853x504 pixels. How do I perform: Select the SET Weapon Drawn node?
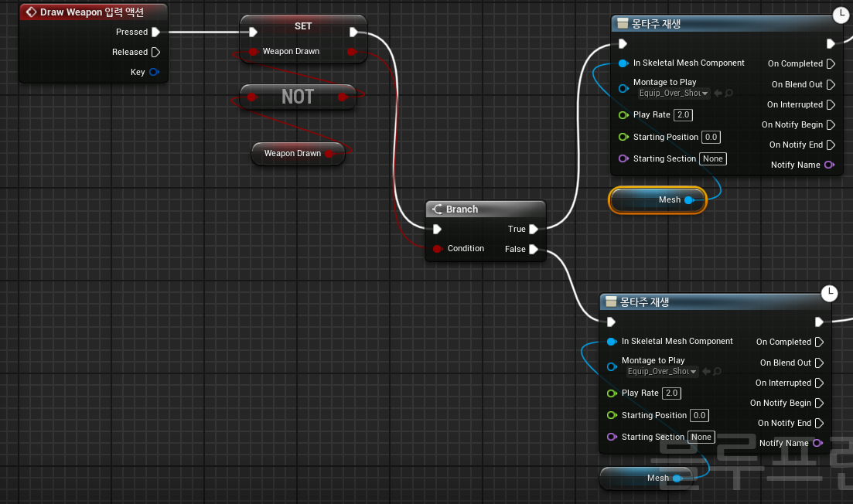302,26
